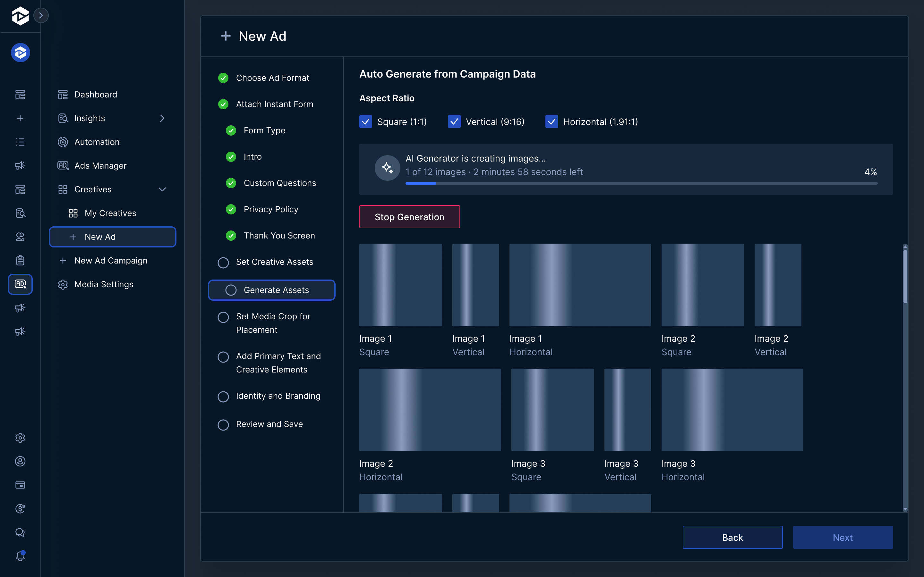Click the Stop Generation button
The height and width of the screenshot is (577, 924).
click(x=409, y=217)
